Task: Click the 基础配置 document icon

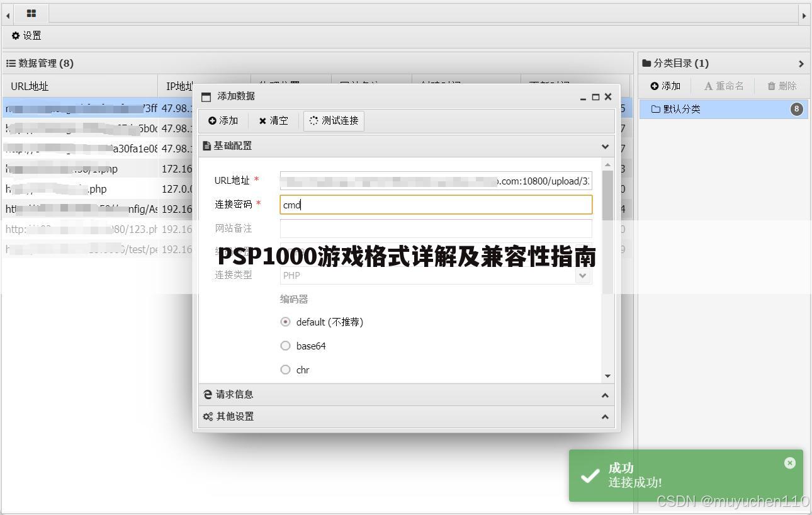Action: (x=206, y=146)
